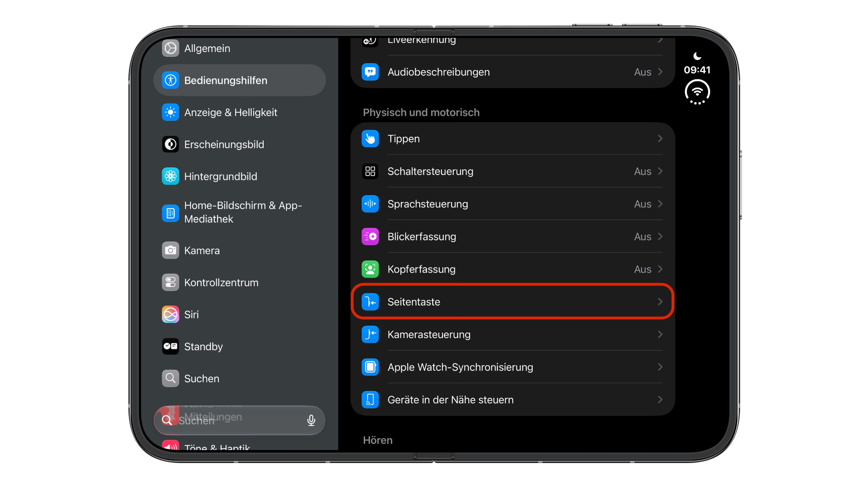Tap the Standby icon

tap(170, 346)
